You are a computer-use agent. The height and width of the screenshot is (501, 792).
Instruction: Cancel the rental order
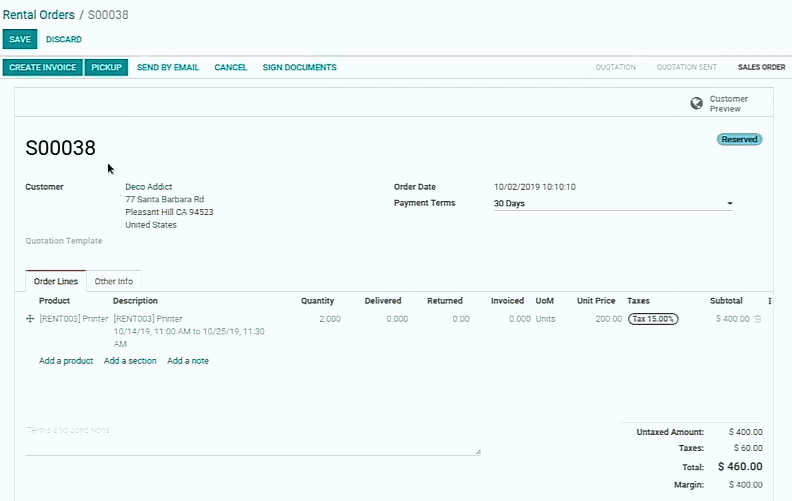230,67
